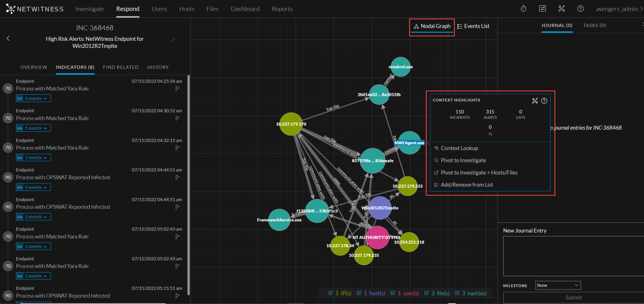The width and height of the screenshot is (644, 304).
Task: Uncheck the 5 IP(s) filter checkbox
Action: click(x=331, y=293)
